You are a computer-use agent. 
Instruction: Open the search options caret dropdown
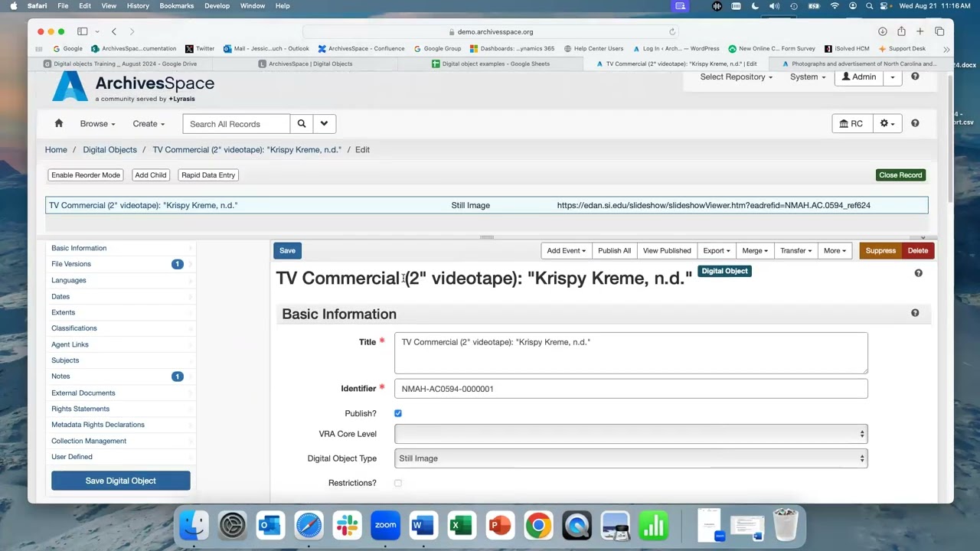click(324, 123)
